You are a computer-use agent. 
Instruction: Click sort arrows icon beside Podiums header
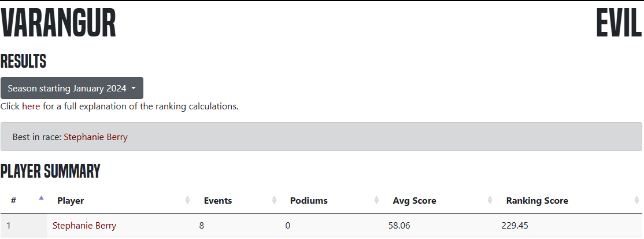point(376,200)
